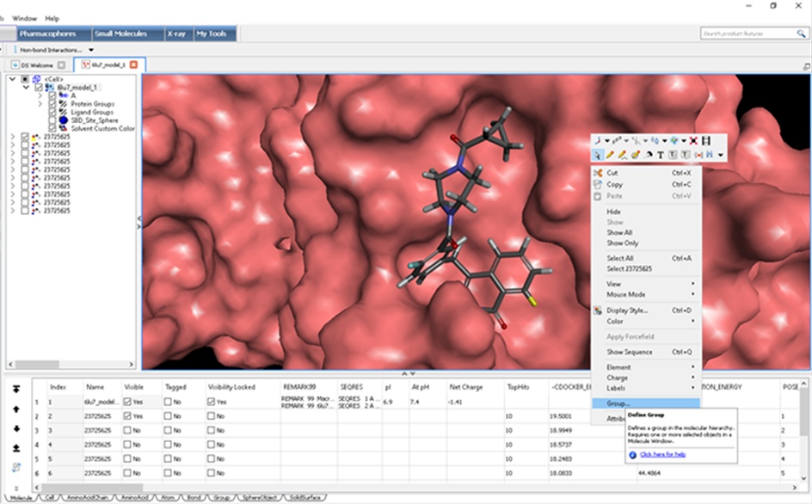This screenshot has height=504, width=812.
Task: Collapse the 6lu7_model_1 tree node arrow
Action: coord(26,88)
